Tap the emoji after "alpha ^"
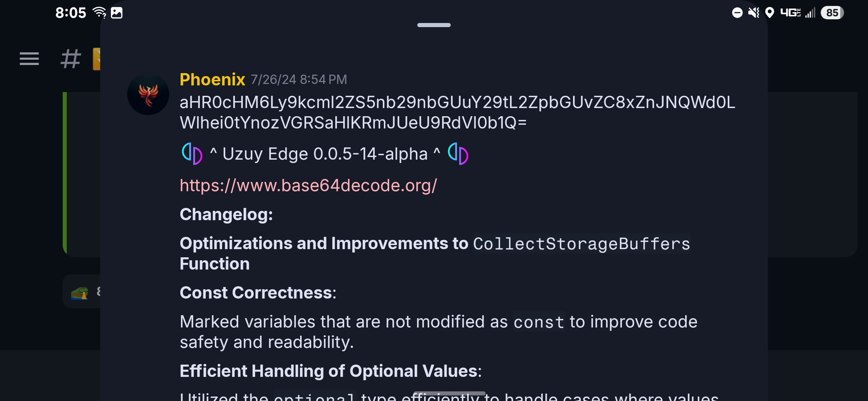Screen dimensions: 868x401 pyautogui.click(x=458, y=153)
